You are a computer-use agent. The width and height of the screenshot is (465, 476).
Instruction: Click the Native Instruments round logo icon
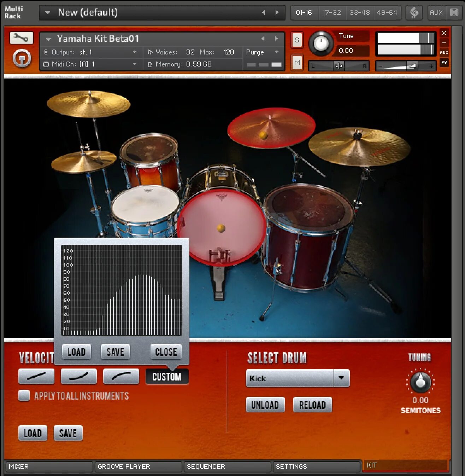pyautogui.click(x=22, y=58)
